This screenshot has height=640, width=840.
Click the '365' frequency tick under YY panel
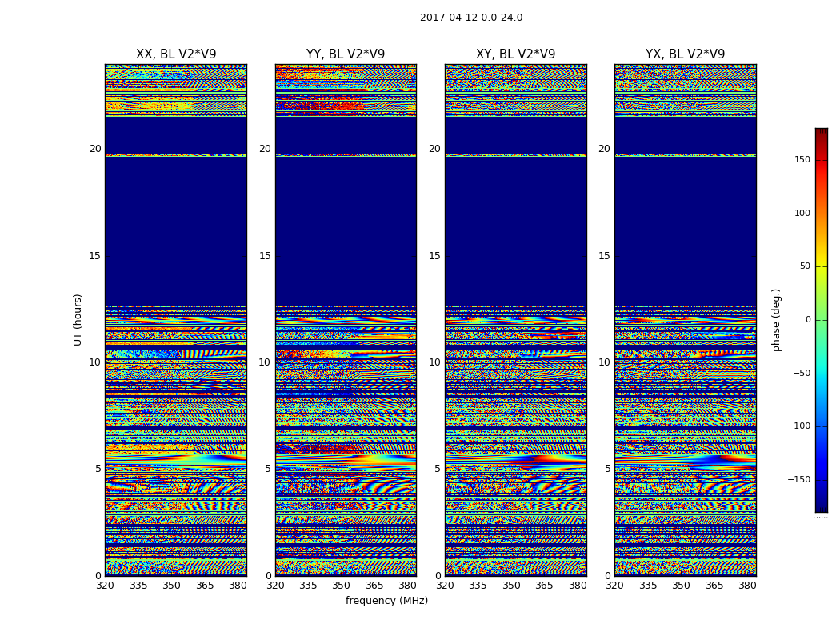click(374, 586)
